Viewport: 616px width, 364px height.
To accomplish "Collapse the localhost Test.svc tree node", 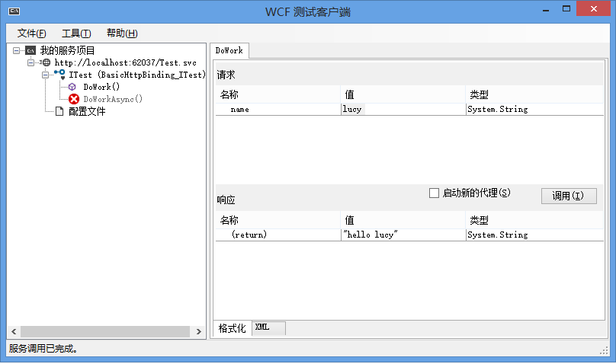I will pos(31,62).
